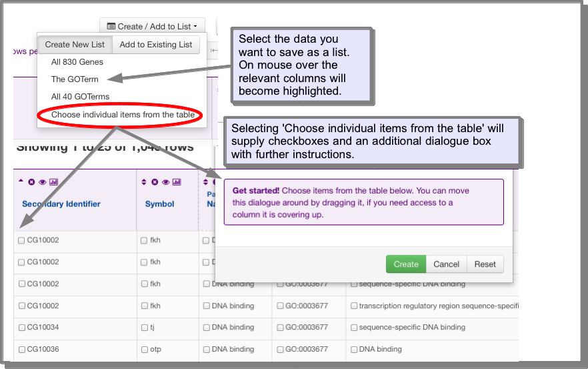Image resolution: width=588 pixels, height=369 pixels.
Task: Open column summary chart for Secondary Identifier
Action: click(x=53, y=182)
